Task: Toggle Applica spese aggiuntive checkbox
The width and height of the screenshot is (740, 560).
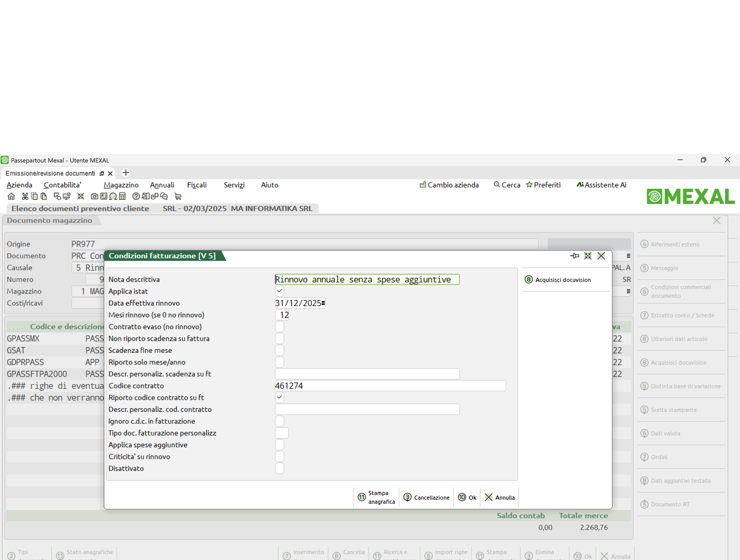Action: pos(279,445)
